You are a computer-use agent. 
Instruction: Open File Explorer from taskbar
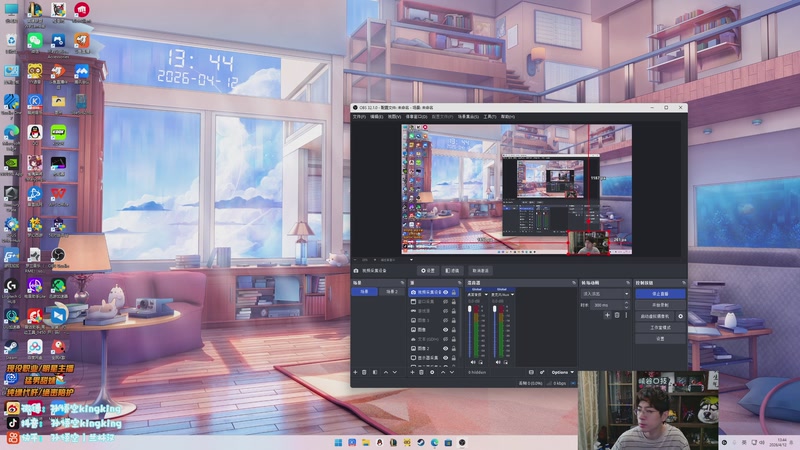366,442
